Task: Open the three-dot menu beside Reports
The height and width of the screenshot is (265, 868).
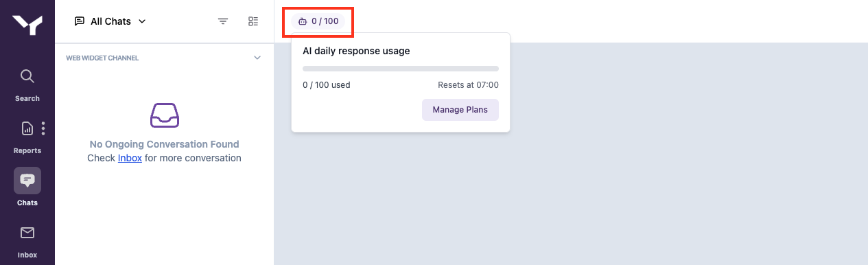Action: click(x=43, y=128)
